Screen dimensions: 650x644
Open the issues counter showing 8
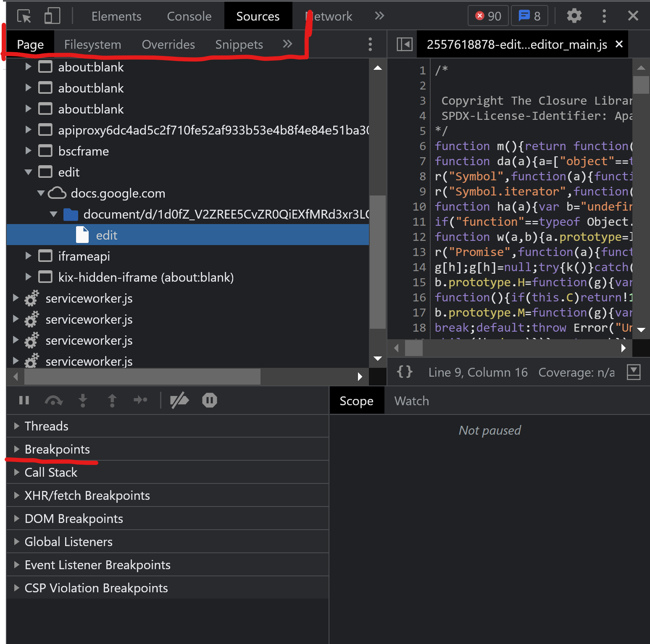click(x=529, y=16)
